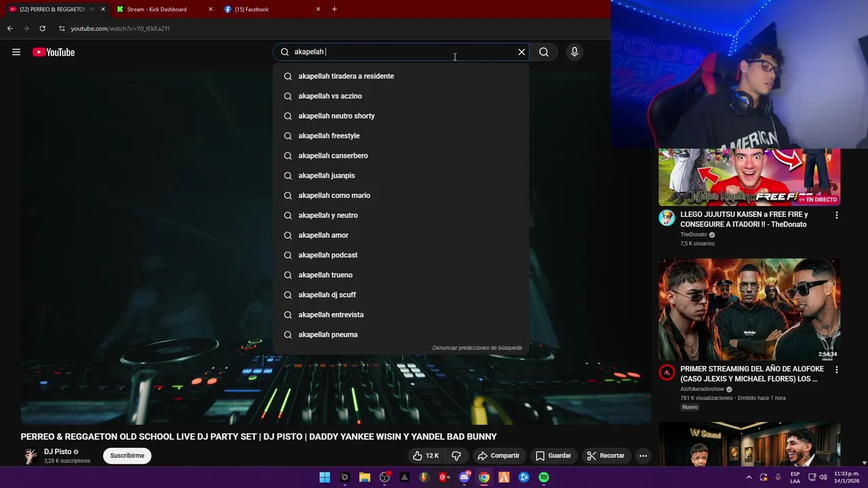This screenshot has height=488, width=868.
Task: Open Denunciar predicciones de búsqueda link
Action: tap(477, 348)
